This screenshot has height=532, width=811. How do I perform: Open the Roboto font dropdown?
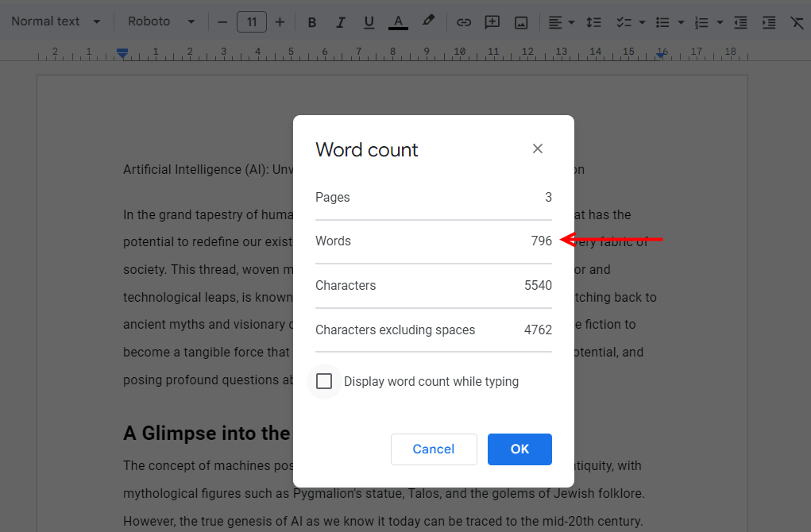click(161, 21)
